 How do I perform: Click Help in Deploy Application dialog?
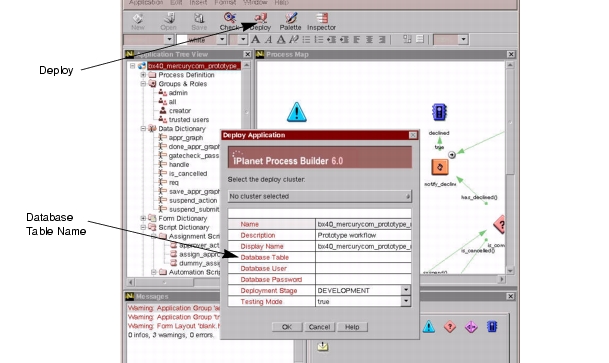(352, 327)
